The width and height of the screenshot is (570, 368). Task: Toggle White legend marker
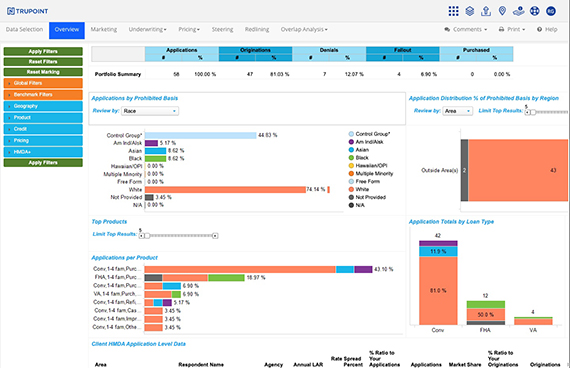pos(351,189)
